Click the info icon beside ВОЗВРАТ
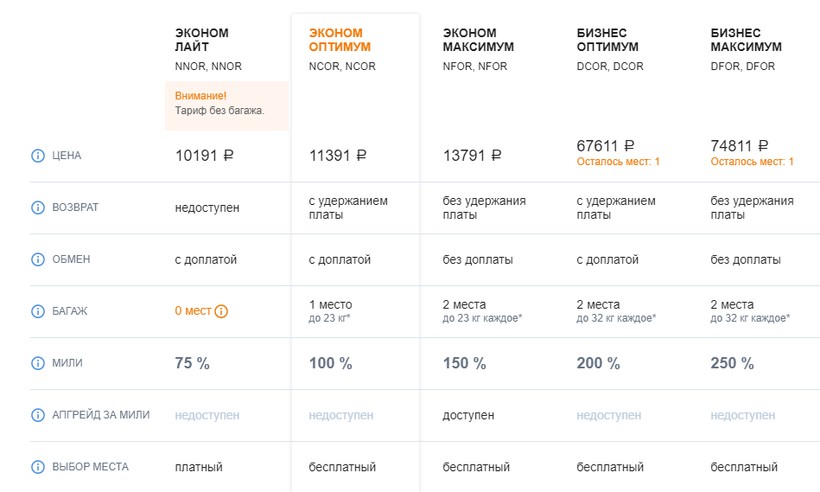This screenshot has height=492, width=820. coord(38,208)
